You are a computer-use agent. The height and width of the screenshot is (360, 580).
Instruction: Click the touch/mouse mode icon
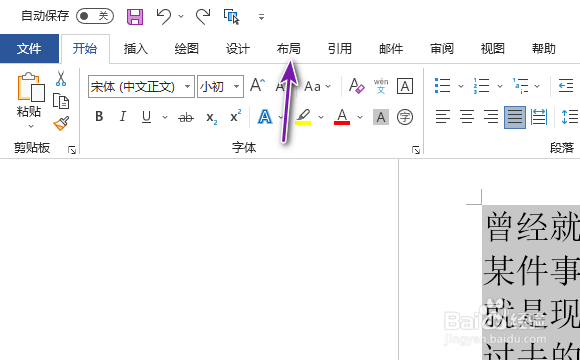click(232, 17)
